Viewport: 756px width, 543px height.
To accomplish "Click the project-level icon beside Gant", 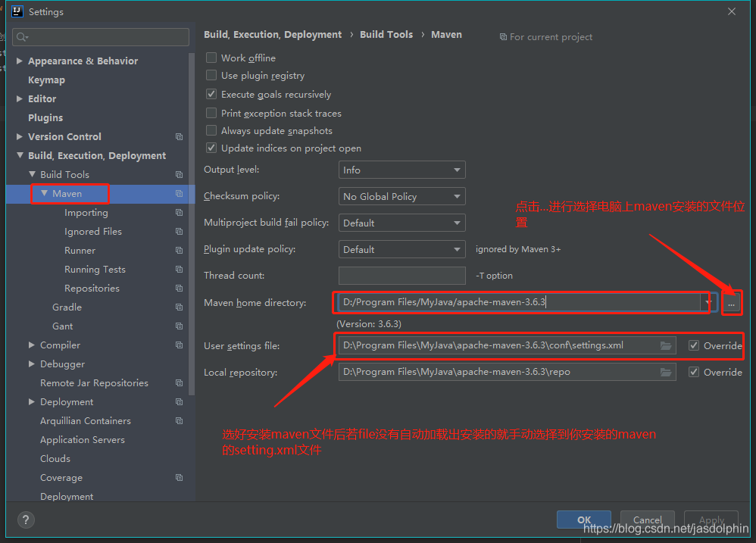I will point(179,326).
